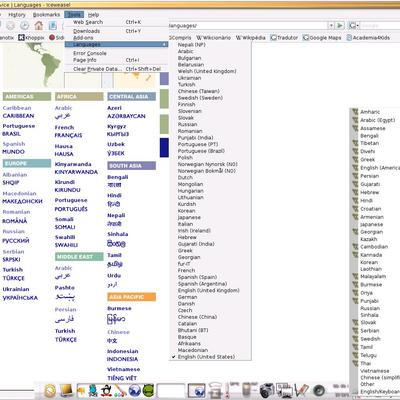This screenshot has height=400, width=400.
Task: Follow the Indonesian INDONESIA link
Action: click(122, 359)
